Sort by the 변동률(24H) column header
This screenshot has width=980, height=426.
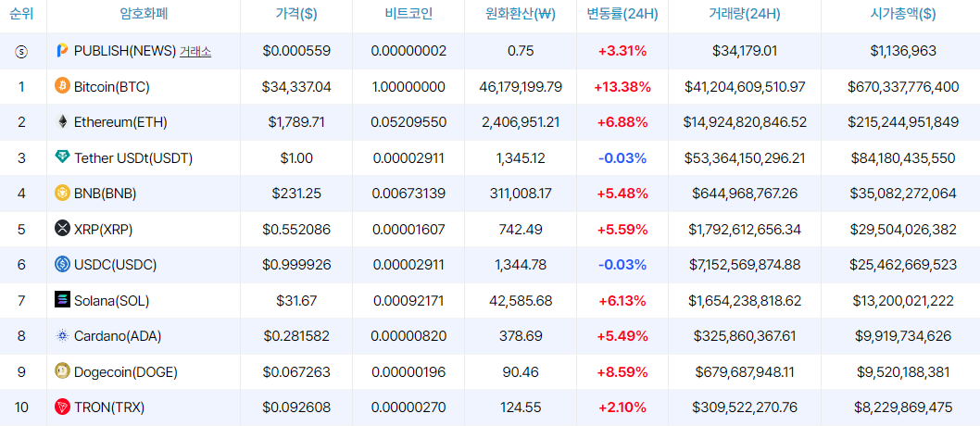point(622,14)
